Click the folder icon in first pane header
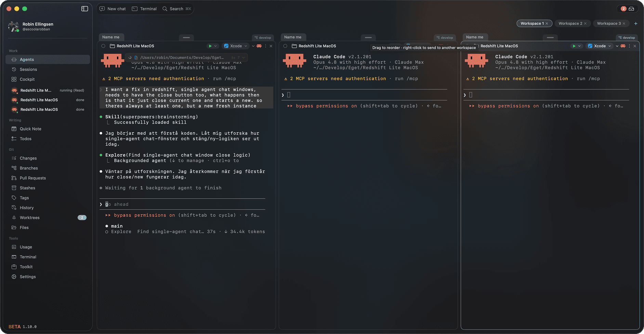644x334 pixels. [x=112, y=46]
